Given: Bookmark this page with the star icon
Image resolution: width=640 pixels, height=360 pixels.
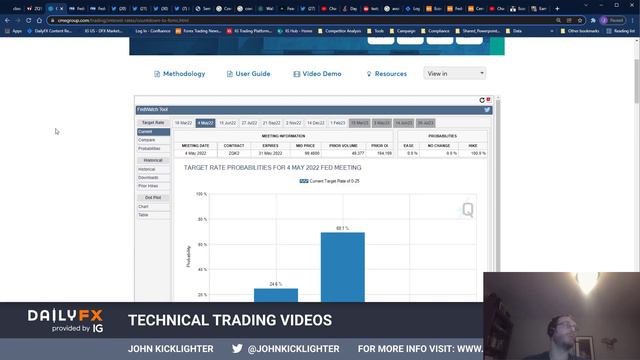Looking at the screenshot, I should click(x=580, y=20).
